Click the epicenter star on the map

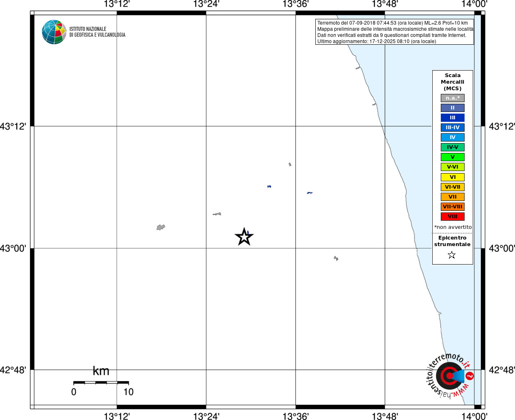244,237
